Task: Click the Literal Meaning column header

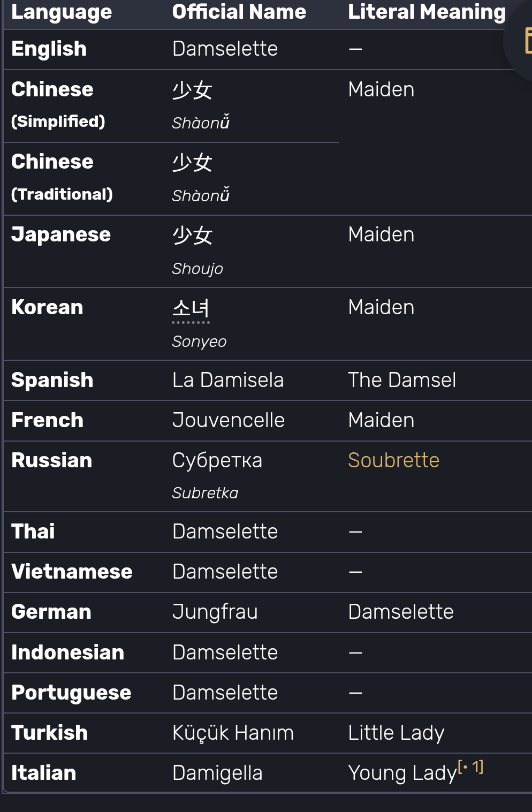Action: [427, 12]
